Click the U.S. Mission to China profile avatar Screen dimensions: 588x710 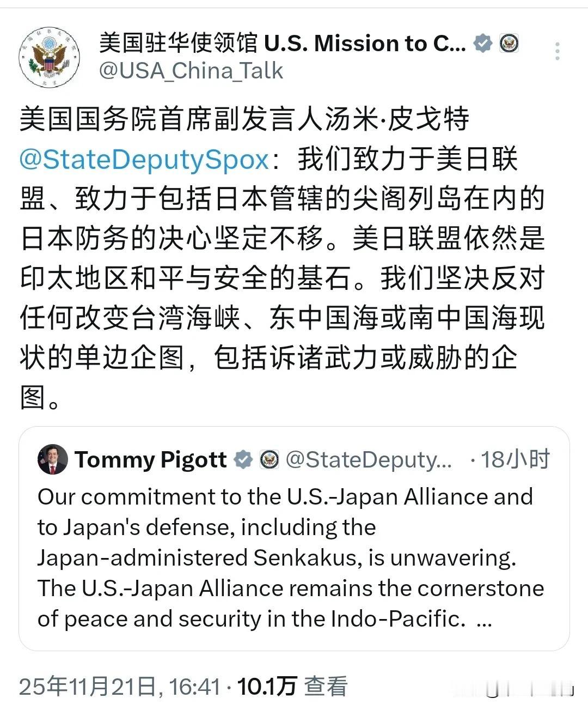tap(49, 56)
